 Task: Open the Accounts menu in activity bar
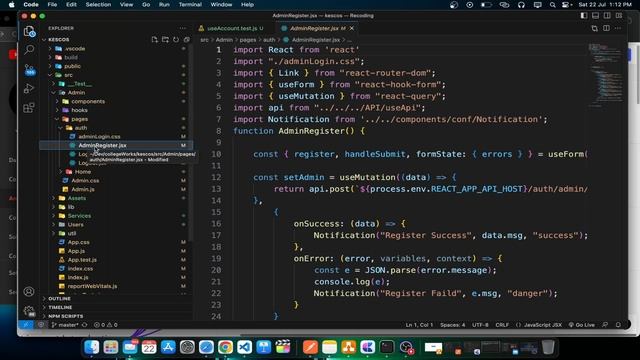click(29, 291)
